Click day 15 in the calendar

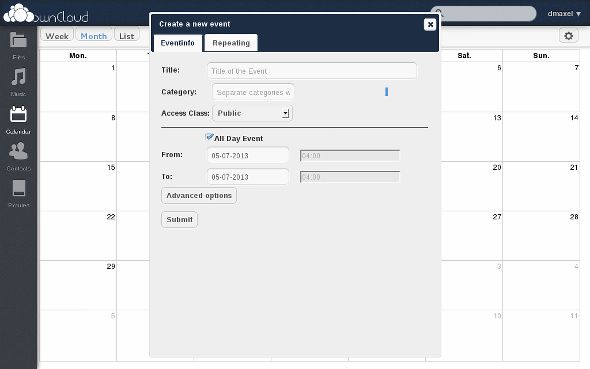click(78, 186)
